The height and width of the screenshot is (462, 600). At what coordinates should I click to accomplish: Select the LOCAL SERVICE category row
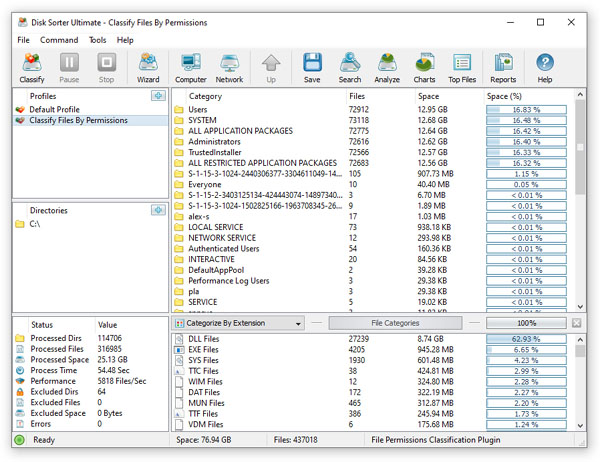373,227
